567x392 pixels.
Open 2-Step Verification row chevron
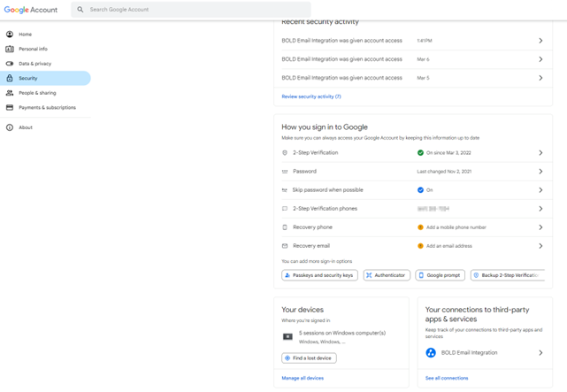540,152
